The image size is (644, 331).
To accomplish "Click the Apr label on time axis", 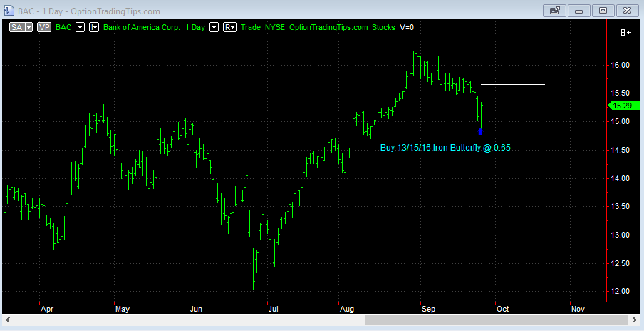I will click(47, 309).
